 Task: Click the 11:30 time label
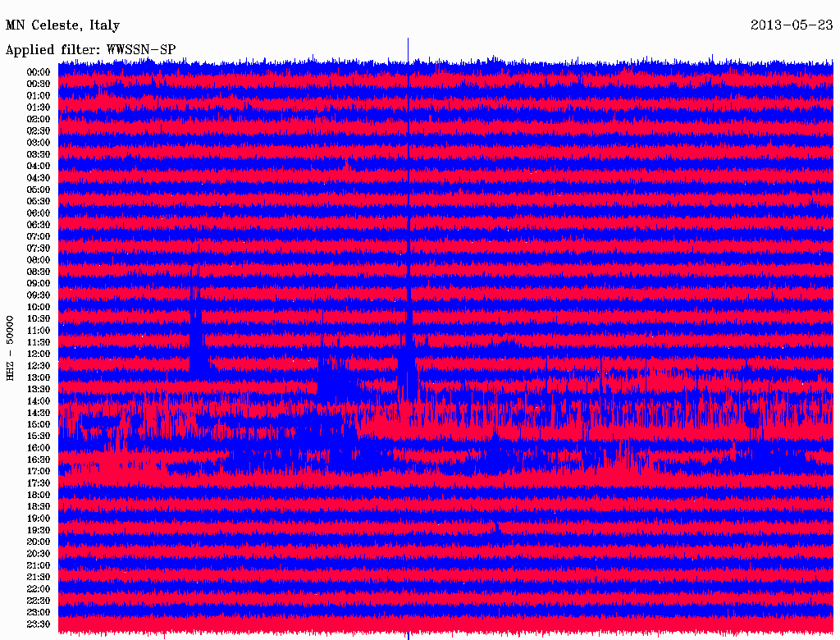click(39, 342)
